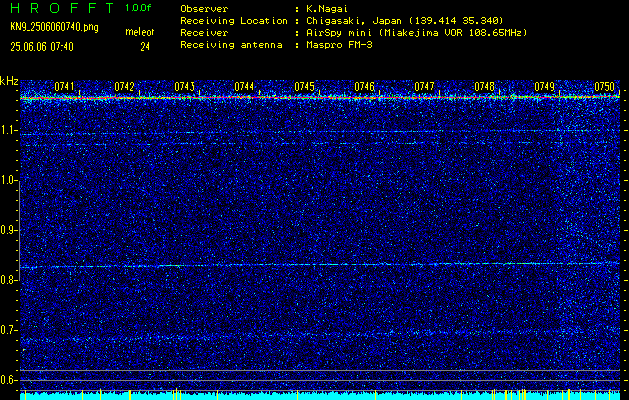Click the 0749 time marker
Screen dimensions: 629x400
544,87
